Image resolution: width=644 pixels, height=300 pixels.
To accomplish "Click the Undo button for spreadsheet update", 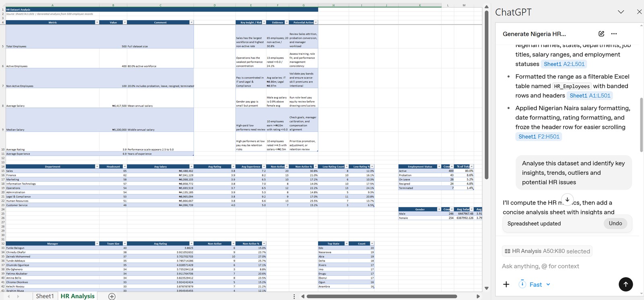I will point(615,223).
